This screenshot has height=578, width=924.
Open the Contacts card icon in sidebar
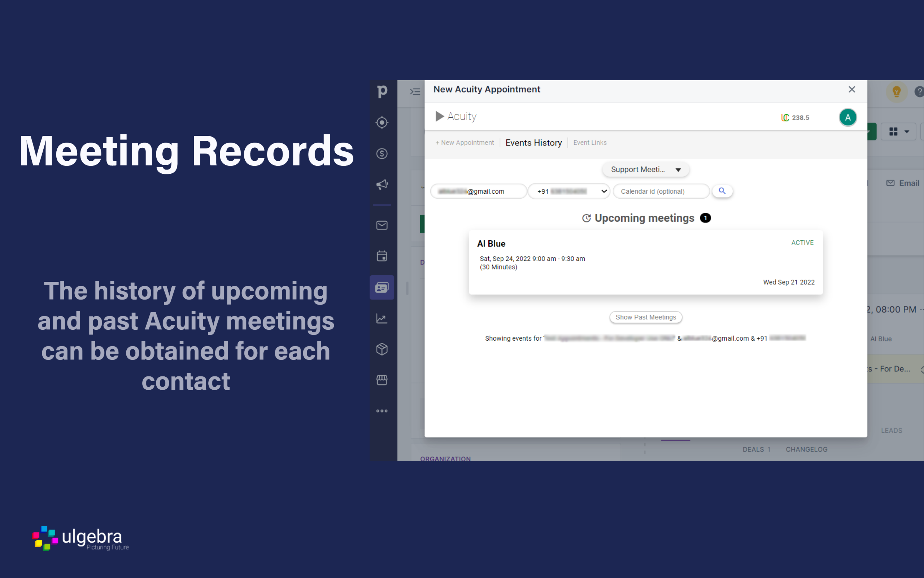coord(382,288)
